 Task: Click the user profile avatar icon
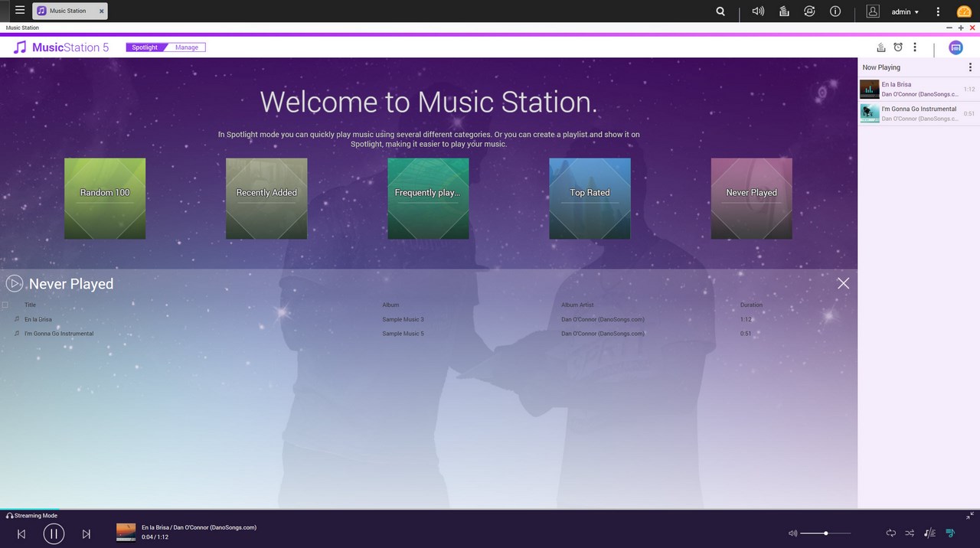point(873,11)
